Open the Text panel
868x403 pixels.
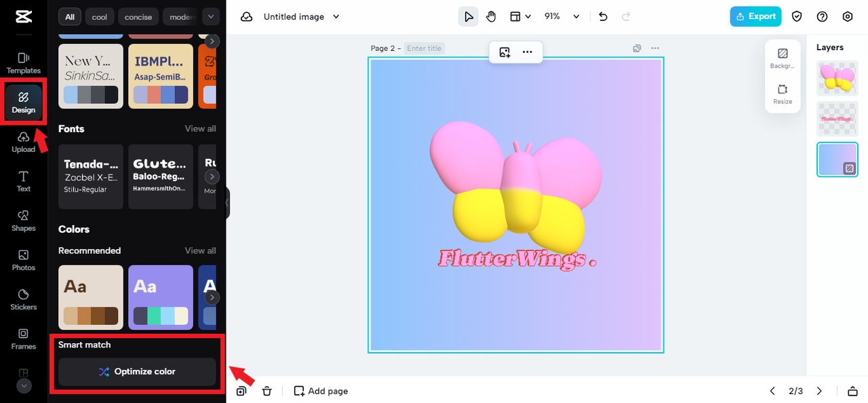(24, 181)
